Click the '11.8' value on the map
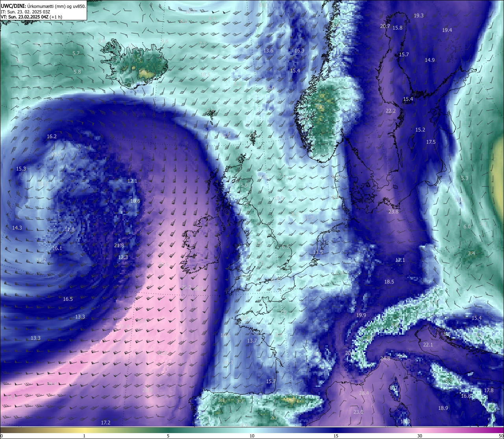 [x=69, y=230]
